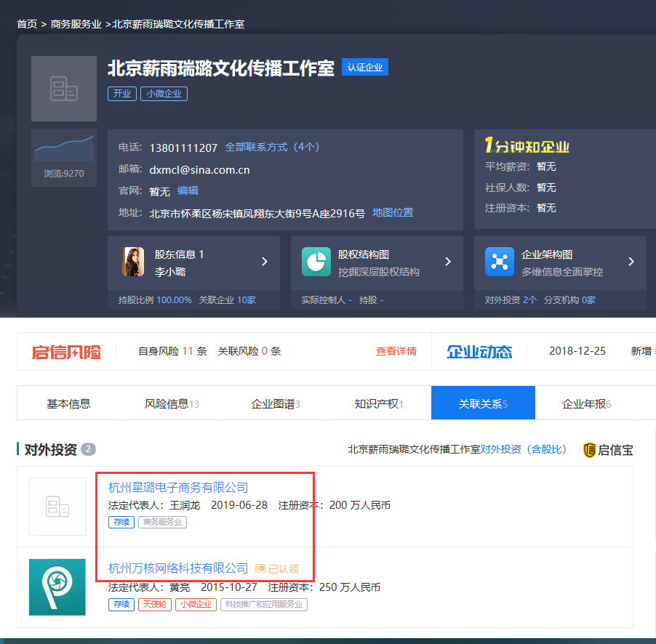The height and width of the screenshot is (644, 656).
Task: Click the 启信宝 shield logo icon
Action: coord(590,450)
